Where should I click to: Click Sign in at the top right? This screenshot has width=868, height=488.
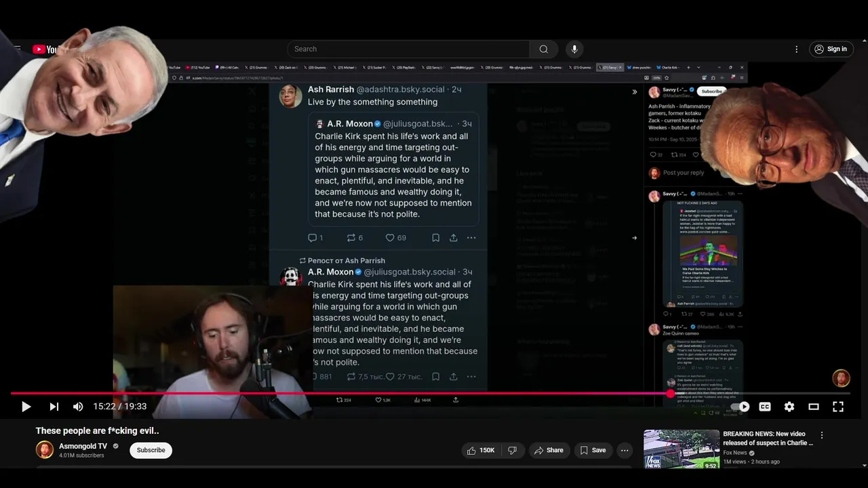click(831, 49)
